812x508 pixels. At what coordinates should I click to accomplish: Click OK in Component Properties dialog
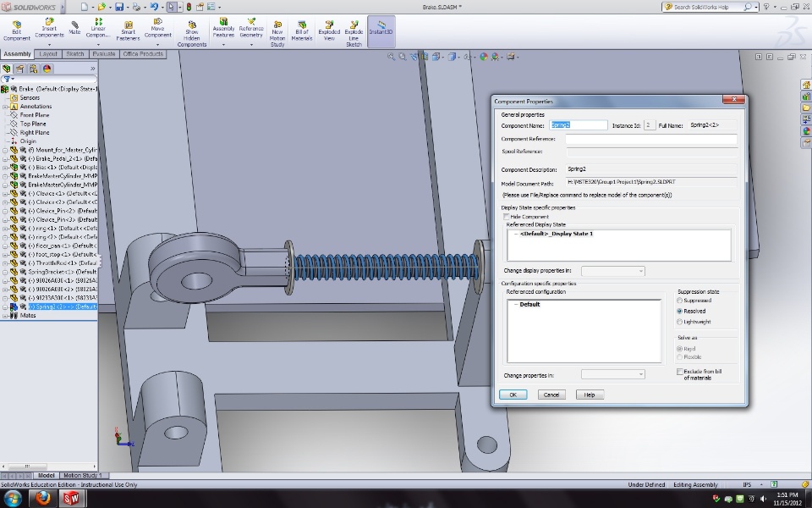coord(513,395)
